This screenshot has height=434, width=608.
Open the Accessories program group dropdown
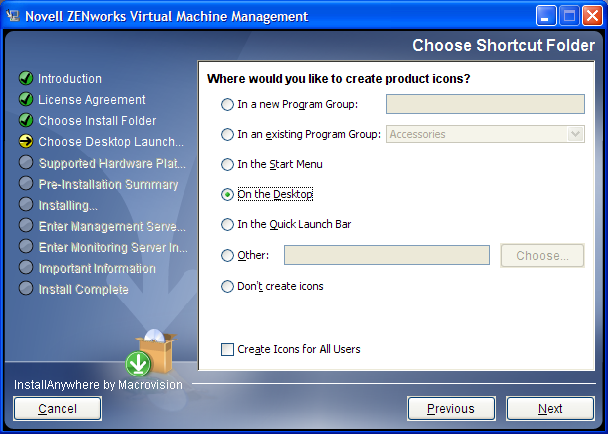coord(575,134)
